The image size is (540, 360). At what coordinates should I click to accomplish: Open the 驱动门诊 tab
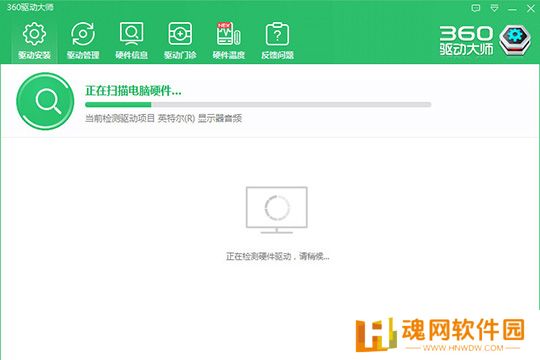(180, 41)
